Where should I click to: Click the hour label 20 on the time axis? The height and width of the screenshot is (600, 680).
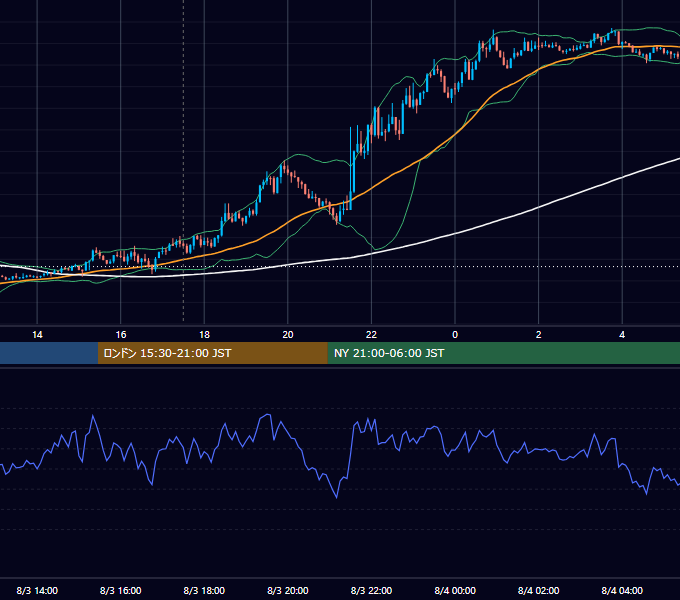288,335
